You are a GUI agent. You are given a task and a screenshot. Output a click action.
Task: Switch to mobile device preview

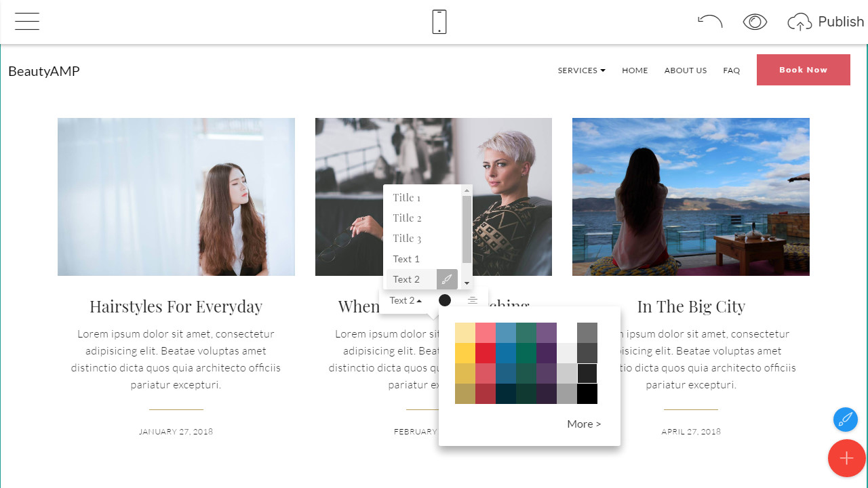pos(439,22)
